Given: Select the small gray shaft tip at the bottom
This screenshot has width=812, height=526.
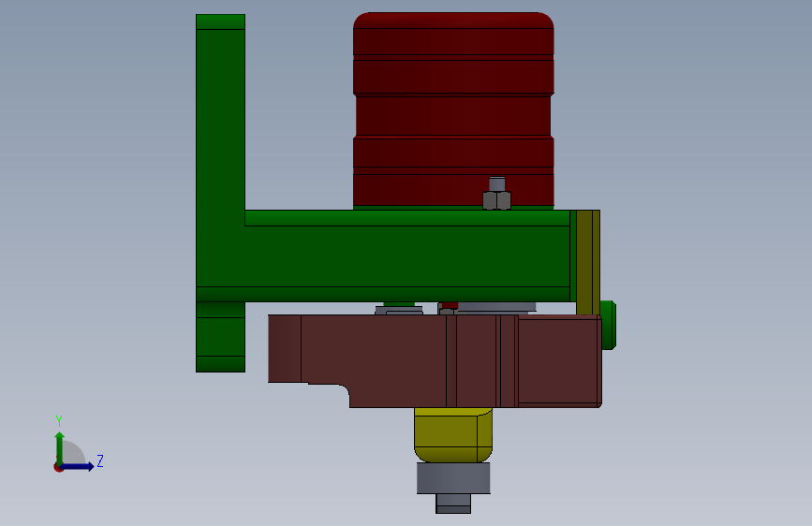Looking at the screenshot, I should 453,504.
